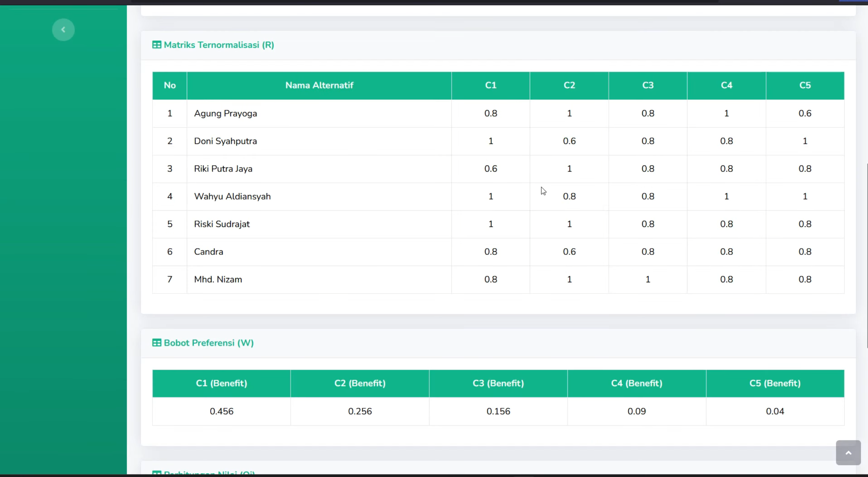Click the No column header

tap(170, 85)
